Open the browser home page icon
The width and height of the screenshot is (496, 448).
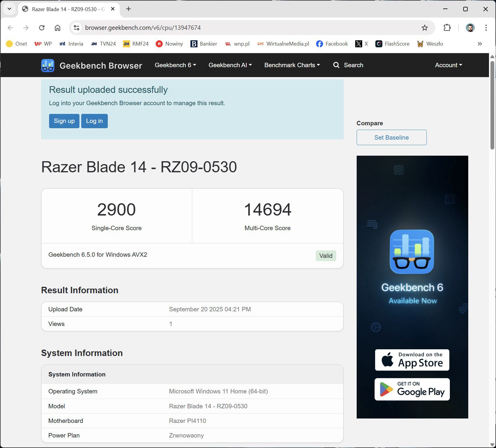(x=58, y=28)
